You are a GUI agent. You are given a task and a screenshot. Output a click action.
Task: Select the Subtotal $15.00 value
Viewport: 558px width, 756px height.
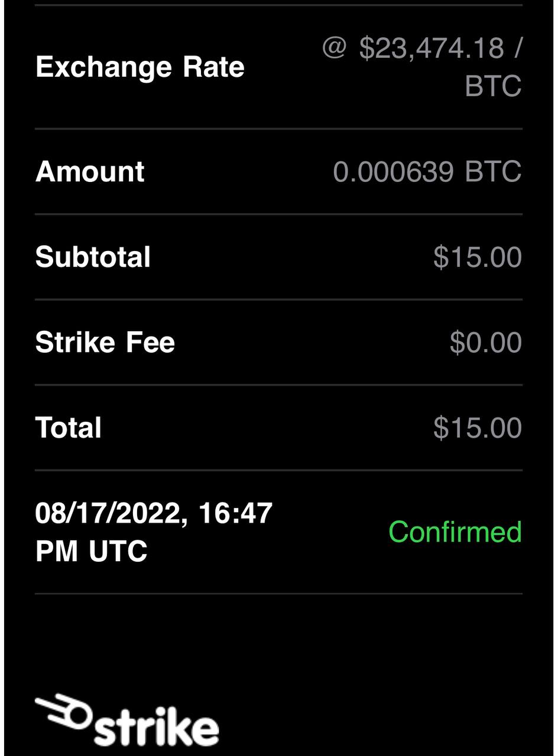(478, 257)
